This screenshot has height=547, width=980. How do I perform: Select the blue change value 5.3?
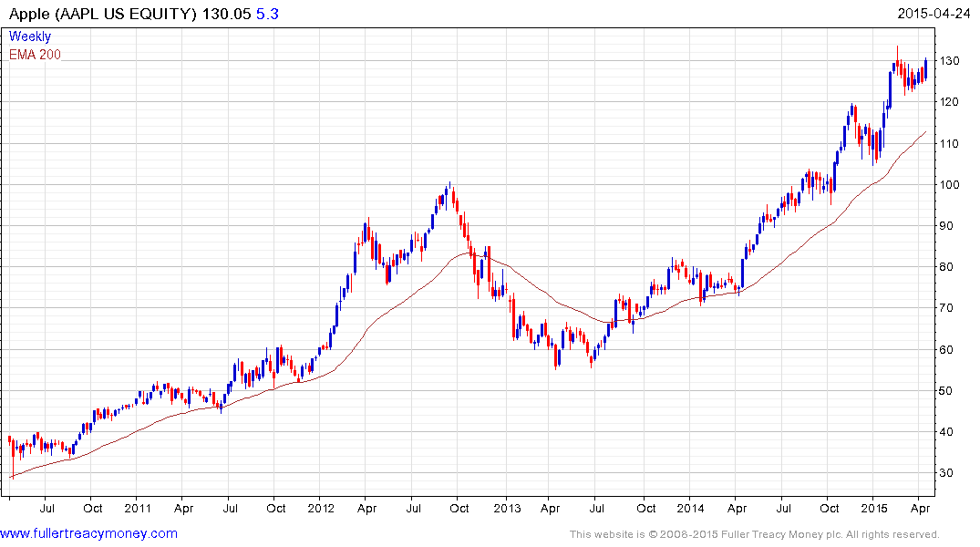tap(267, 14)
